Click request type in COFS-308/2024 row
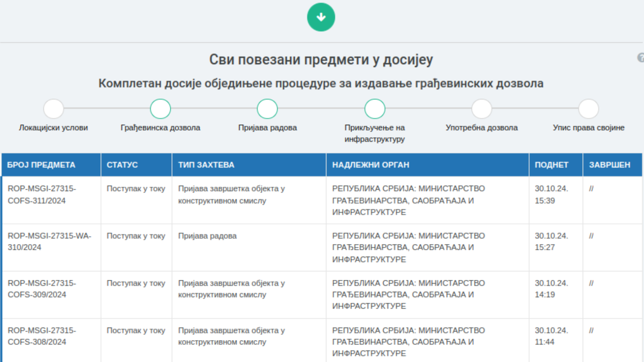644x362 pixels. coord(231,336)
